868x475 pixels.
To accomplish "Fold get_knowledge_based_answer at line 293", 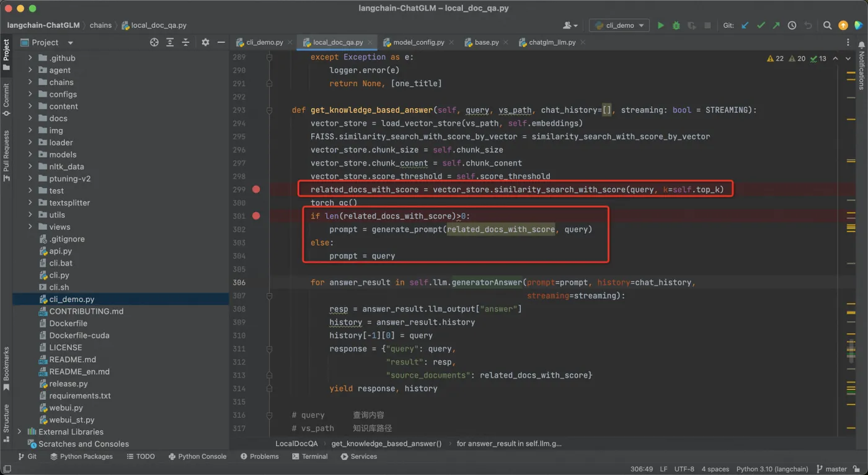I will [x=269, y=110].
